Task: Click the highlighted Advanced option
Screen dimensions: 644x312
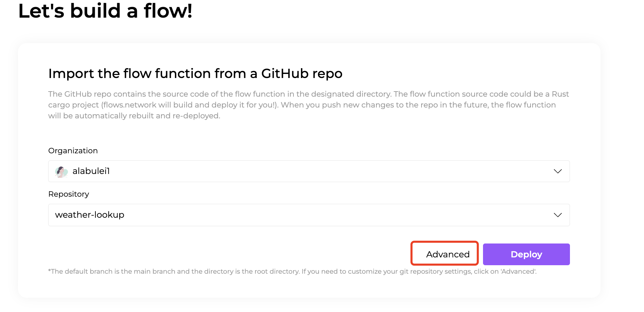Action: (444, 254)
